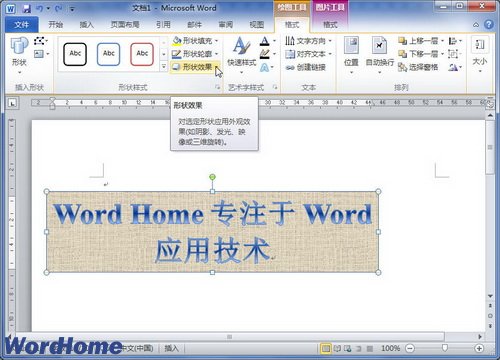This screenshot has height=360, width=500.
Task: Click the zoom out minus button
Action: [x=410, y=349]
